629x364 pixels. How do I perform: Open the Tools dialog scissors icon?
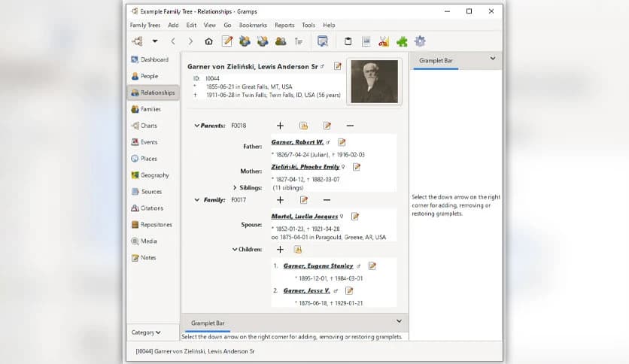pyautogui.click(x=384, y=41)
